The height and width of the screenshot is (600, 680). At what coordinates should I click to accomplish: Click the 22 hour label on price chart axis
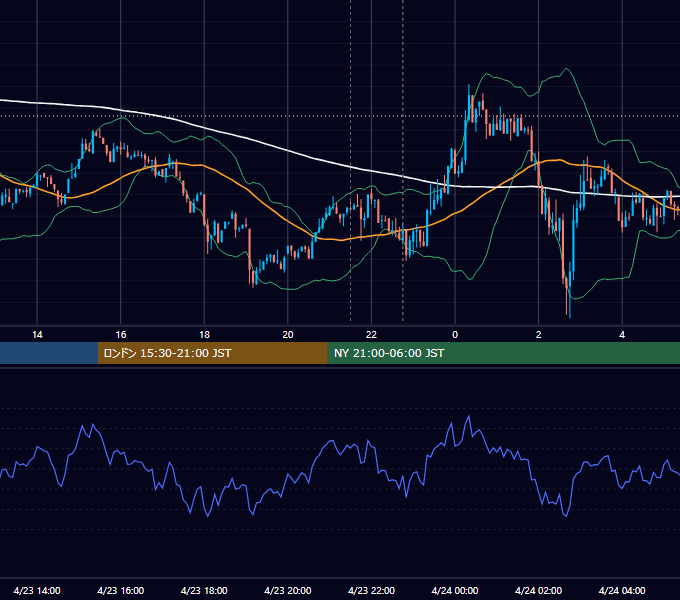tap(371, 335)
